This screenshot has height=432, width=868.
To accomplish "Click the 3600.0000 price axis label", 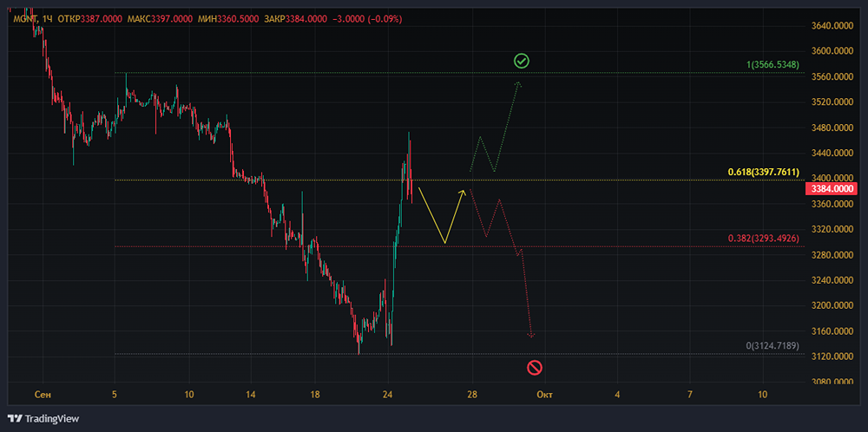I will (831, 51).
